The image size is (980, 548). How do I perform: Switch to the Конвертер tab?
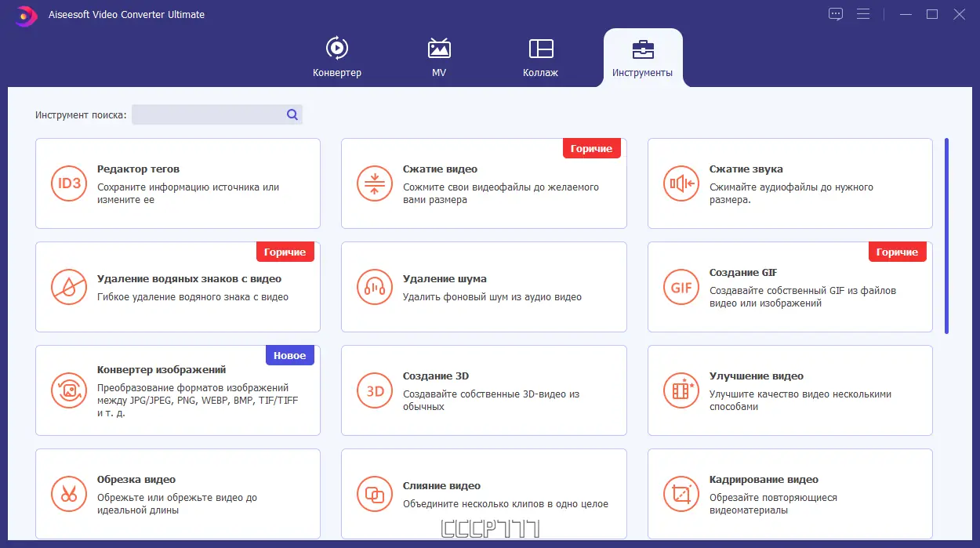pyautogui.click(x=337, y=56)
